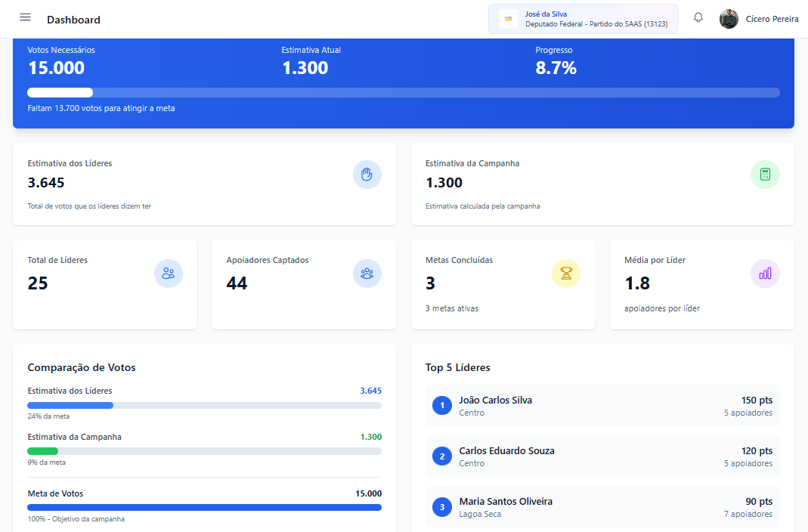The height and width of the screenshot is (532, 808).
Task: Click the candidate card icon beside José da Silva
Action: 508,19
